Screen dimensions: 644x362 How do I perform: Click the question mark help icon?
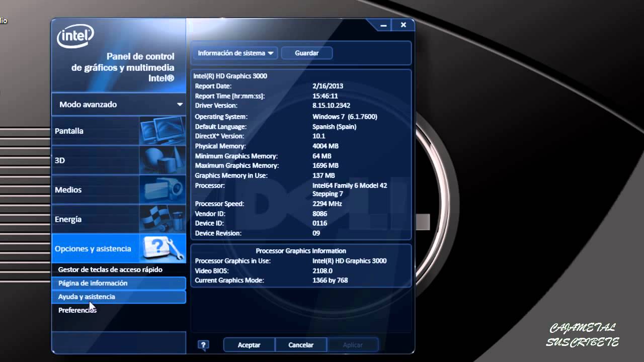[x=203, y=345]
